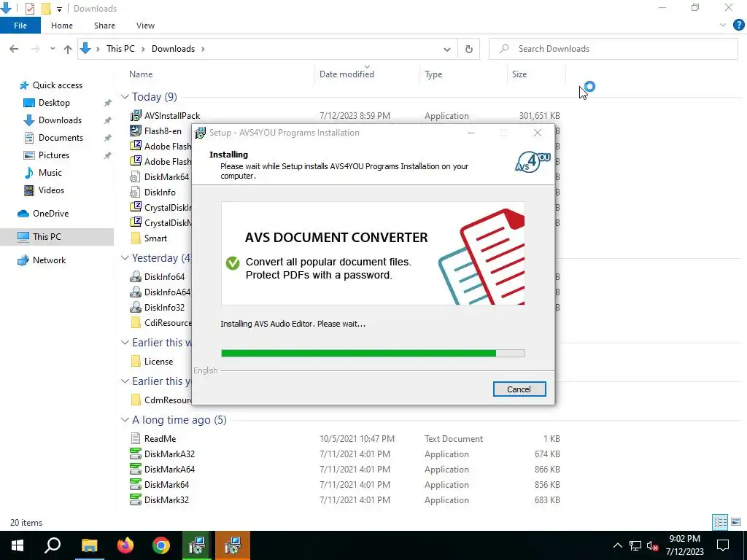Screen dimensions: 747x560
Task: Select This PC in the navigation pane
Action: (x=46, y=237)
